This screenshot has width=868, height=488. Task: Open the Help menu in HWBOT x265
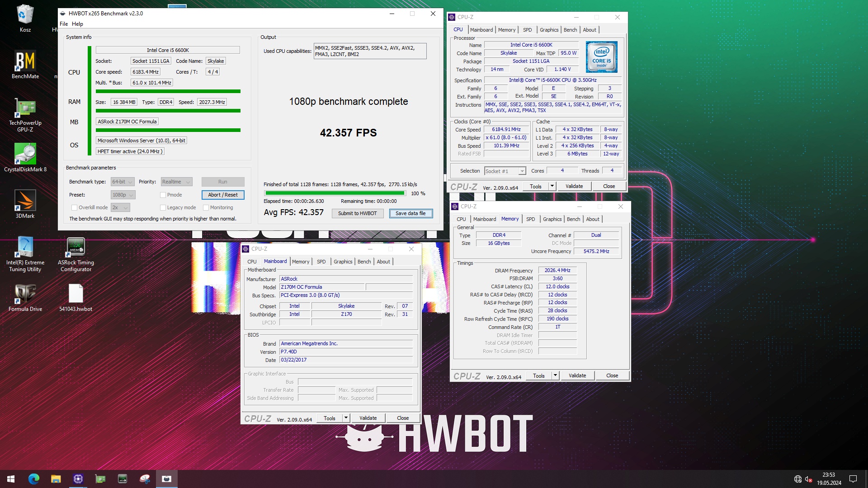coord(77,24)
